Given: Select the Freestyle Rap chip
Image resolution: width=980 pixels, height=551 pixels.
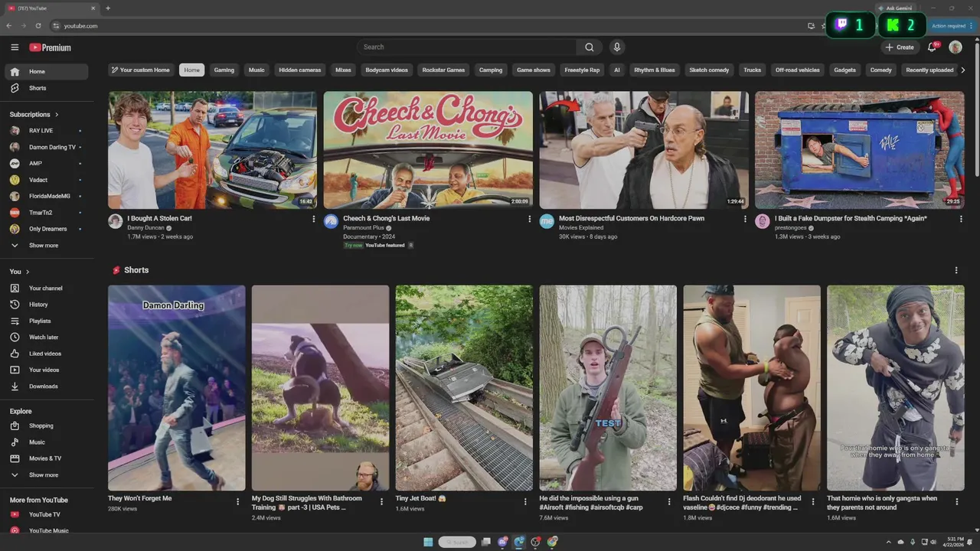Looking at the screenshot, I should [582, 70].
